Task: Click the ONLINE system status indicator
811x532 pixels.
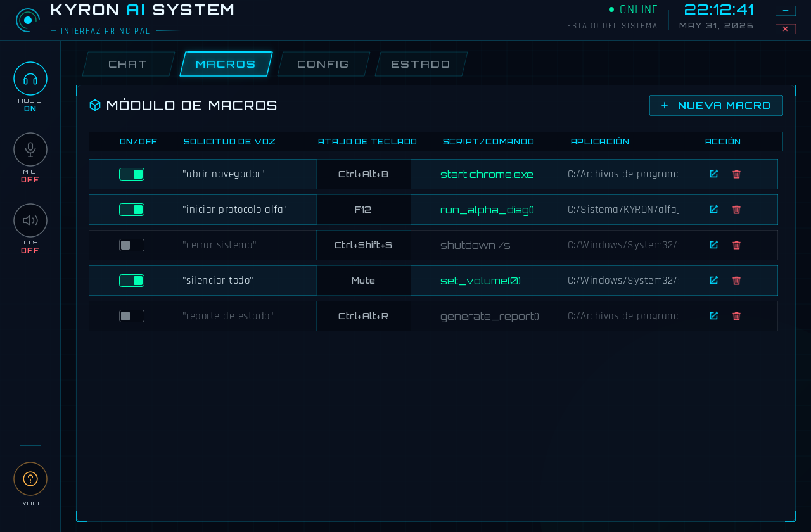Action: (x=634, y=9)
